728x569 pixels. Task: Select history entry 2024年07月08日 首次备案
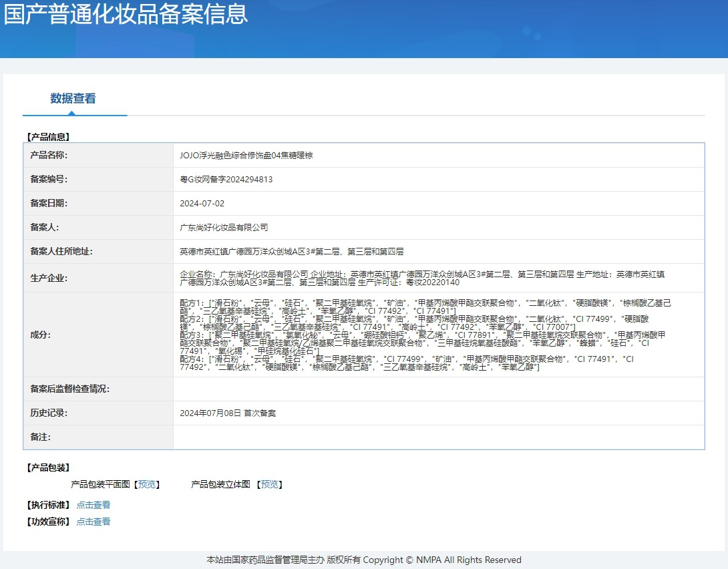tap(228, 413)
